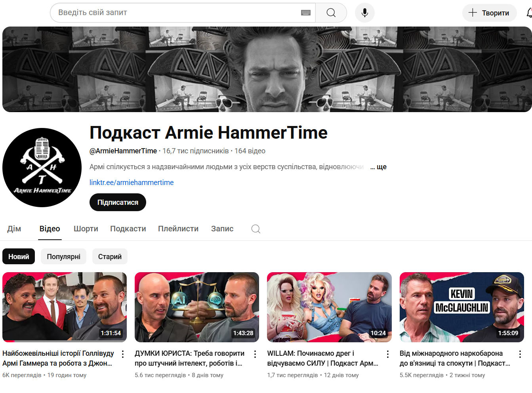Click the channel banner image

[267, 69]
